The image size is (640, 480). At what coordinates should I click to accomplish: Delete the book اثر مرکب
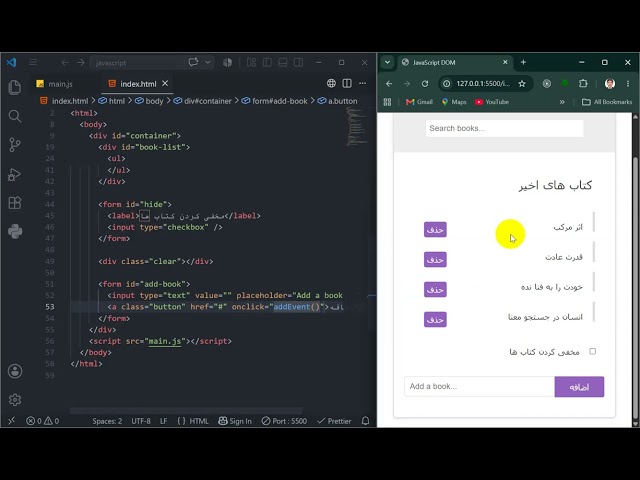click(x=435, y=229)
